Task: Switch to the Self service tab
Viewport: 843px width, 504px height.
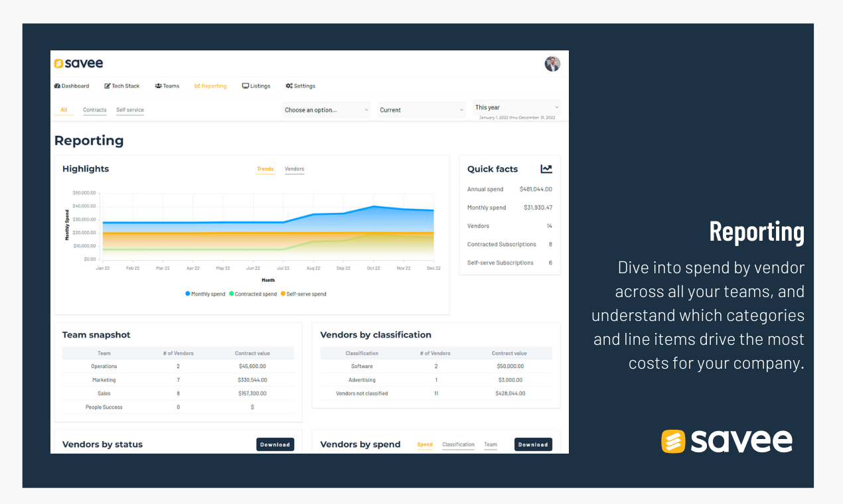Action: point(130,110)
